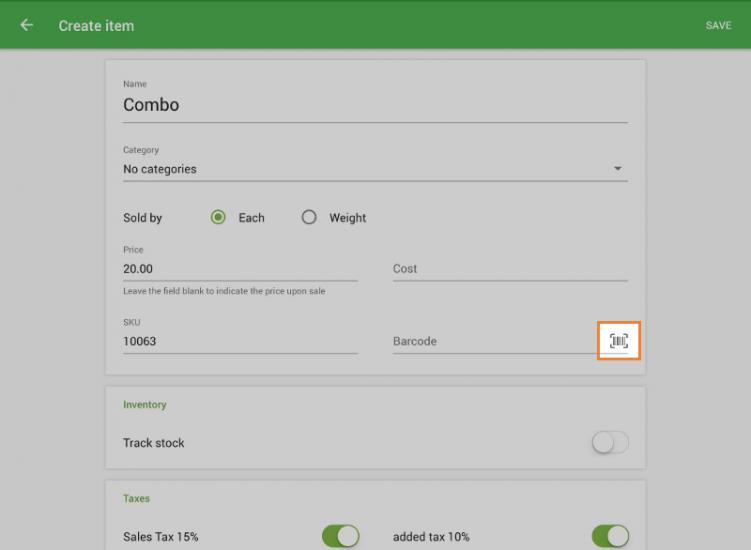The image size is (751, 550).
Task: Click the Taxes section heading
Action: click(x=137, y=498)
